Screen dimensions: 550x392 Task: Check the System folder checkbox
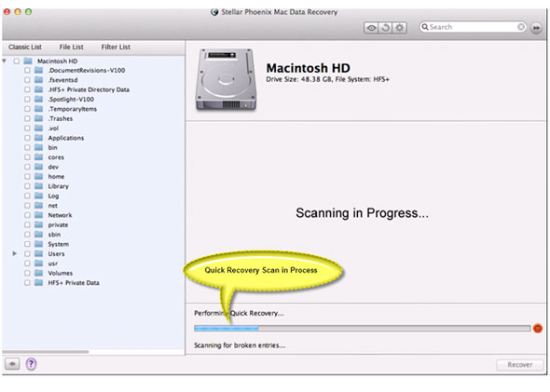pos(27,244)
